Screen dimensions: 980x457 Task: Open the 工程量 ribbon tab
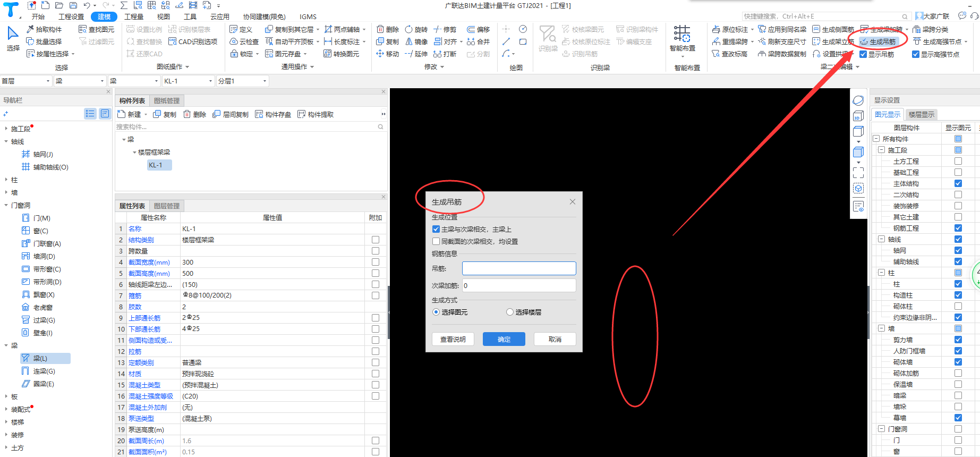pyautogui.click(x=134, y=16)
